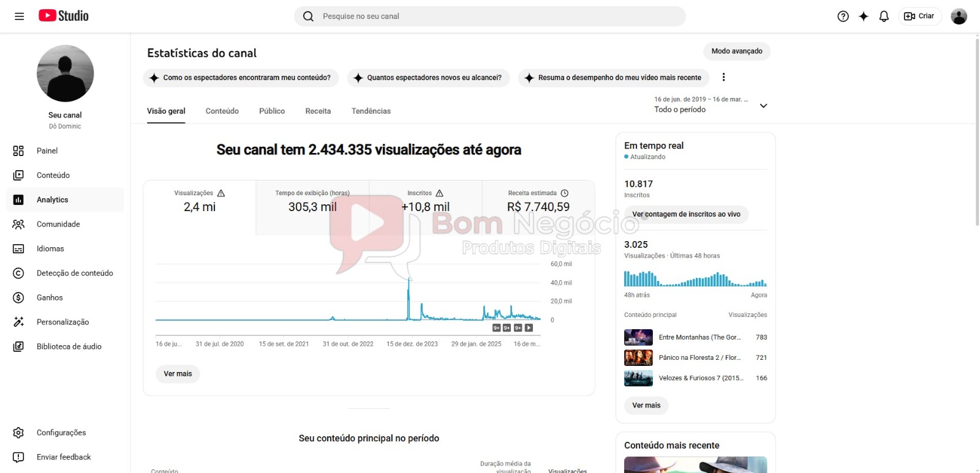This screenshot has height=473, width=980.
Task: Open the notifications bell
Action: [883, 17]
